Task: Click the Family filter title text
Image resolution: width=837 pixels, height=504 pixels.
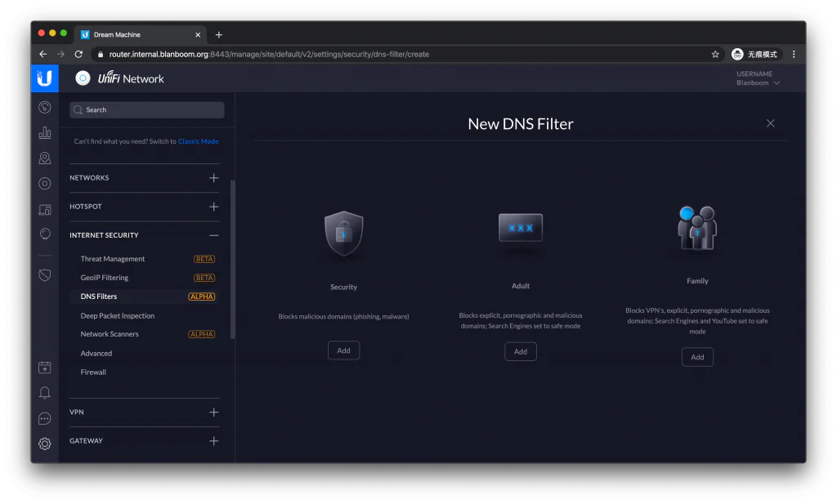Action: point(697,280)
